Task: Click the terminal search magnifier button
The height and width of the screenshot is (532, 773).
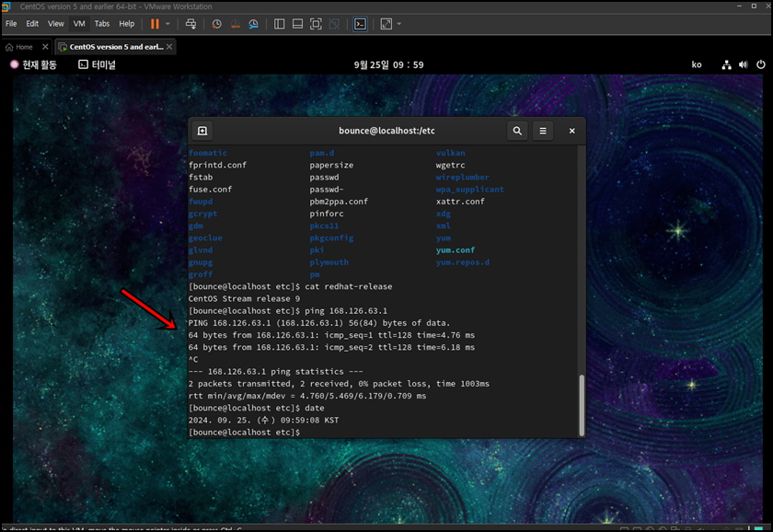Action: click(517, 131)
